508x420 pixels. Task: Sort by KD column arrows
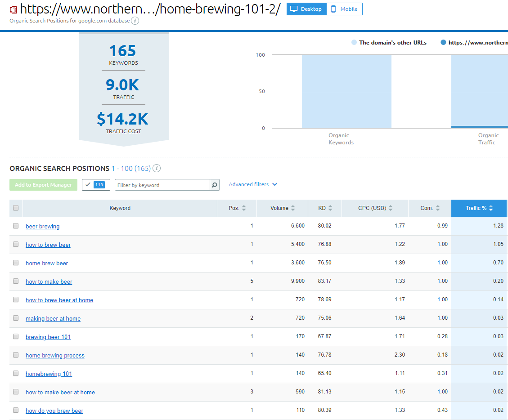330,208
